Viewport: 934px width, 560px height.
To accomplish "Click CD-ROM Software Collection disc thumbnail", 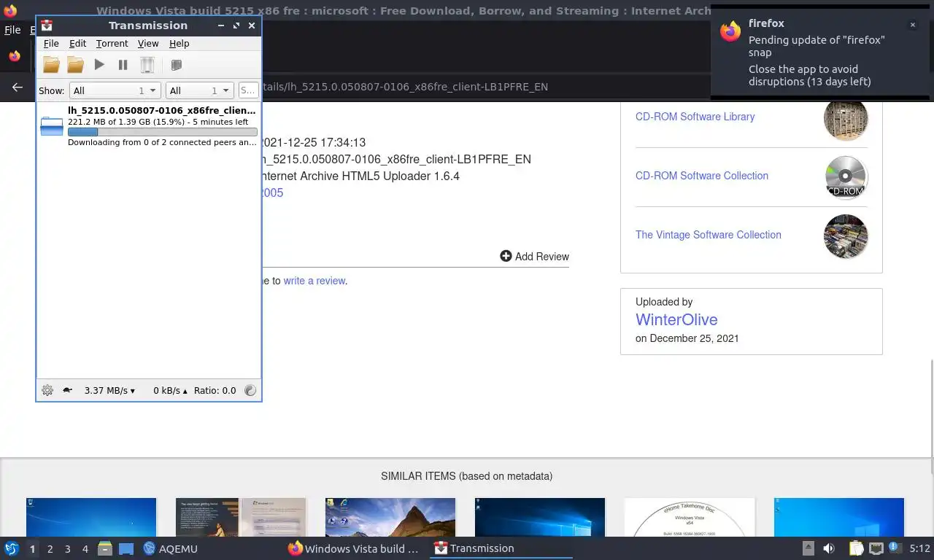I will click(846, 176).
